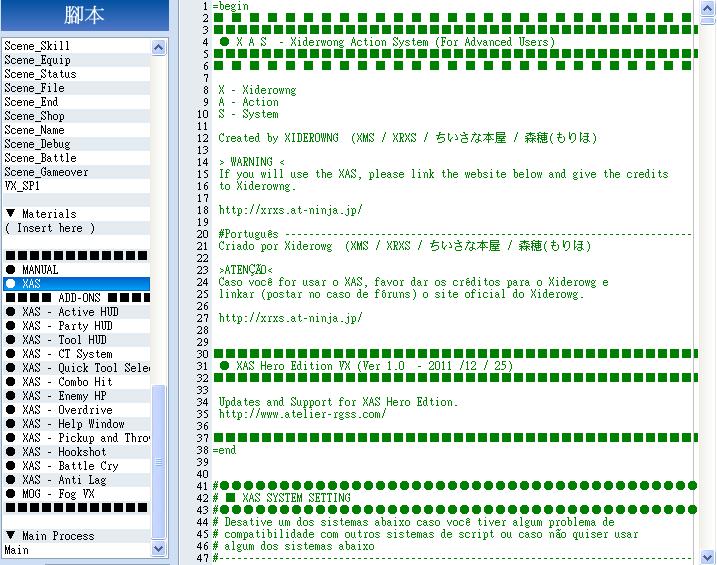Open Scene_Shop script entry

click(x=76, y=116)
